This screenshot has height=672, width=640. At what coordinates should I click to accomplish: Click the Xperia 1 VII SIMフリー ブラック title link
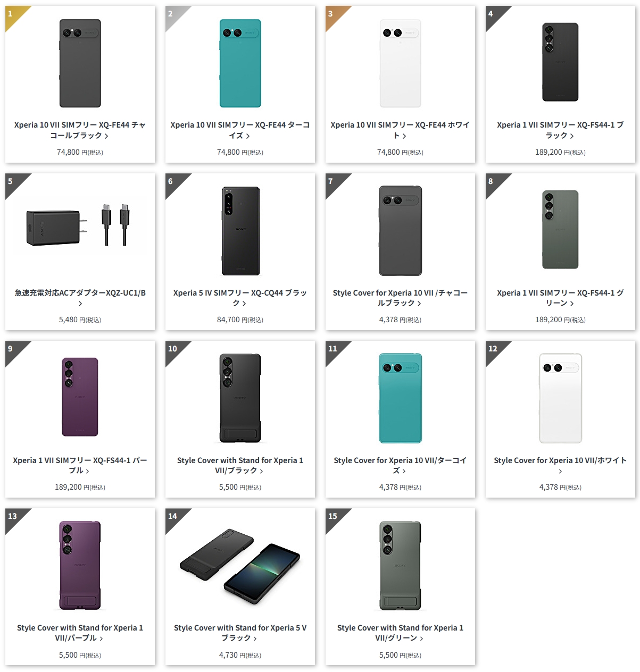point(560,130)
